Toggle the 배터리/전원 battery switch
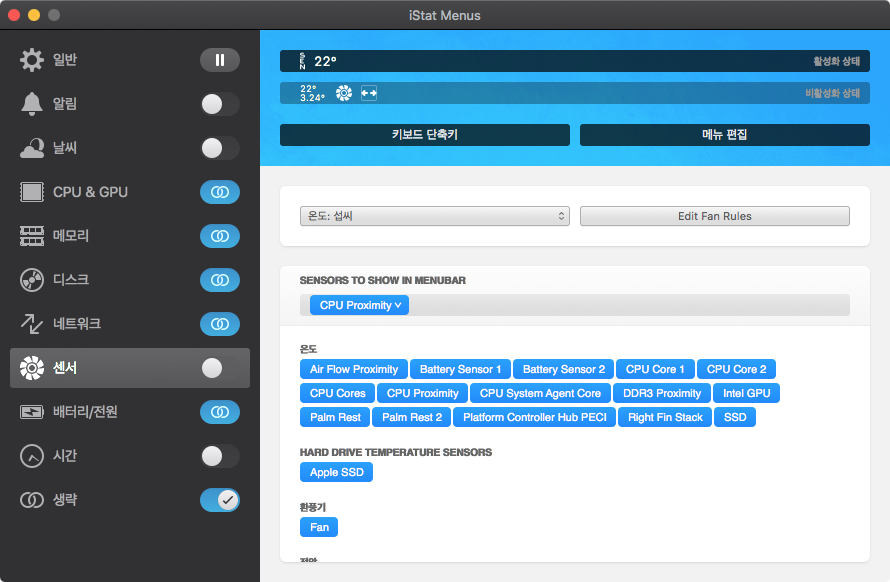Screen dimensions: 890x582 [x=220, y=412]
